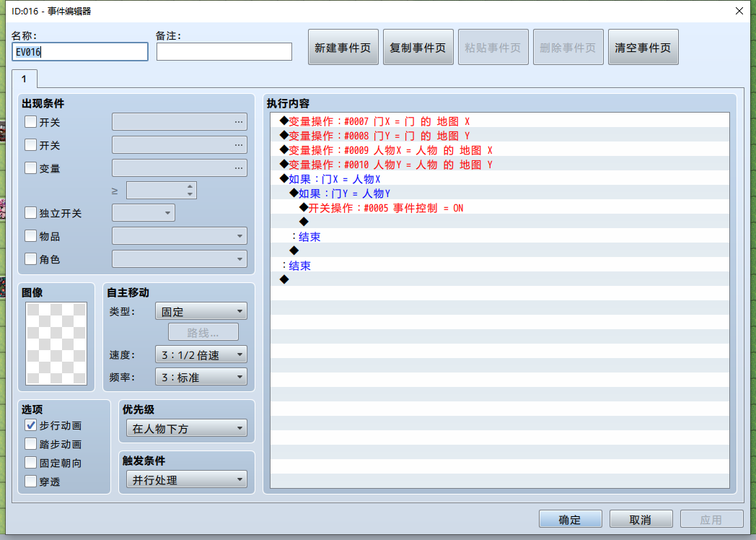Screen dimensions: 756x540
Task: Toggle the first 开关 condition checkbox
Action: 30,121
